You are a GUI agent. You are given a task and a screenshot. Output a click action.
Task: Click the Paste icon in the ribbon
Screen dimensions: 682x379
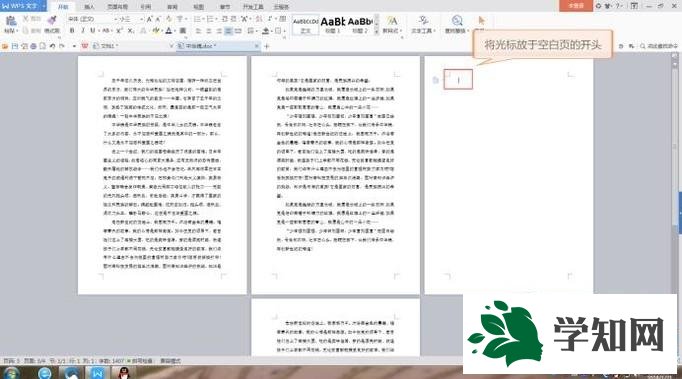click(10, 21)
